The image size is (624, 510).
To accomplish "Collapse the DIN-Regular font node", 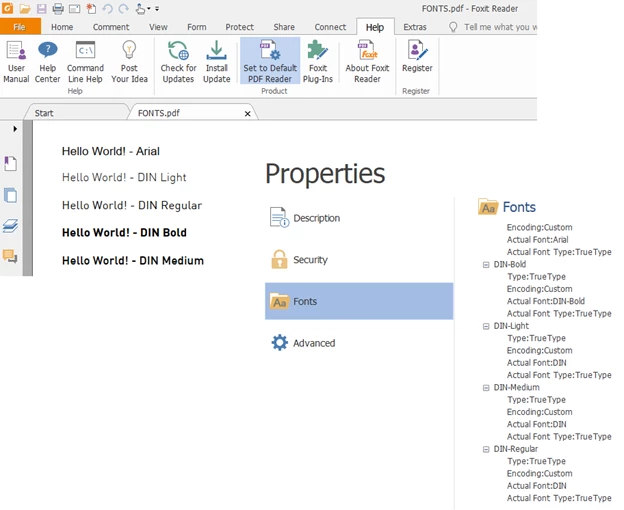I will (x=486, y=450).
